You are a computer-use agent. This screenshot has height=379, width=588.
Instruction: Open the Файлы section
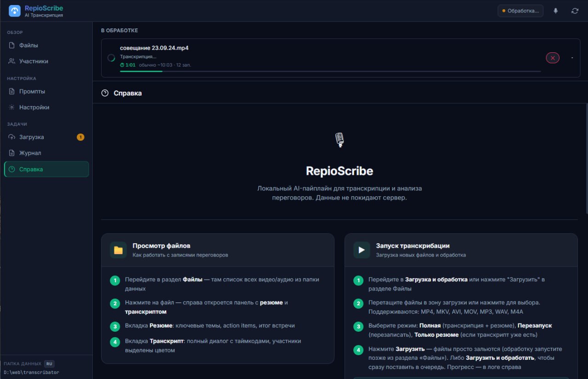point(46,45)
